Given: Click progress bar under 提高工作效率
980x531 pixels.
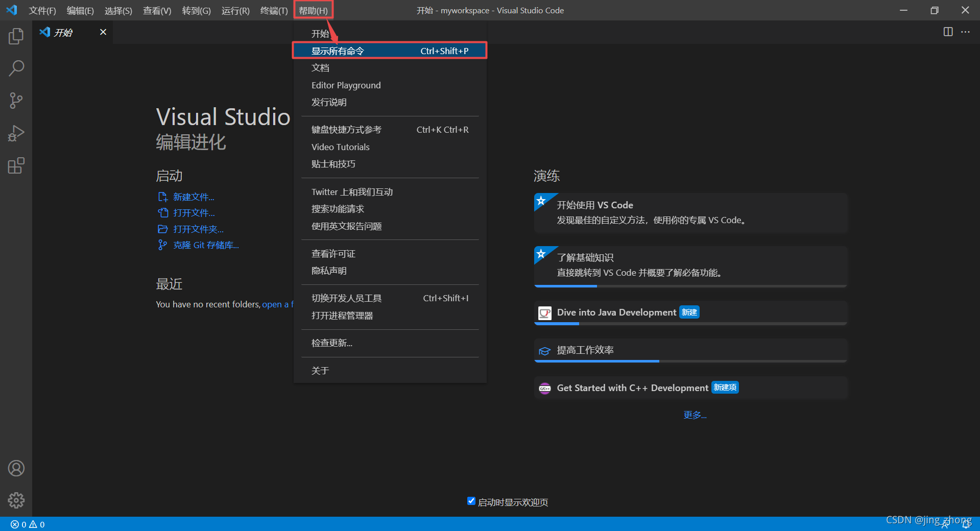Looking at the screenshot, I should tap(690, 361).
